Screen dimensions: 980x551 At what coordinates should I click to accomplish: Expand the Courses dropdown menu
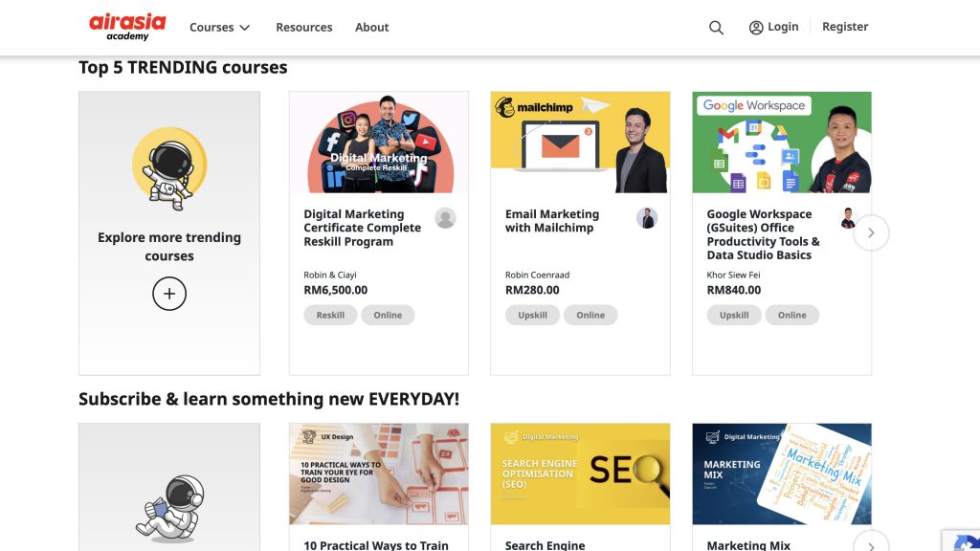click(x=220, y=28)
